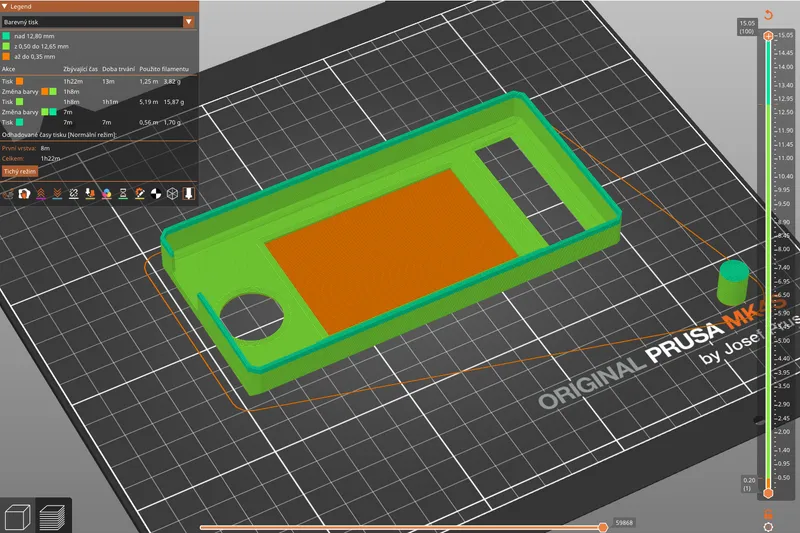
Task: Toggle travel moves visibility icon
Action: point(8,192)
